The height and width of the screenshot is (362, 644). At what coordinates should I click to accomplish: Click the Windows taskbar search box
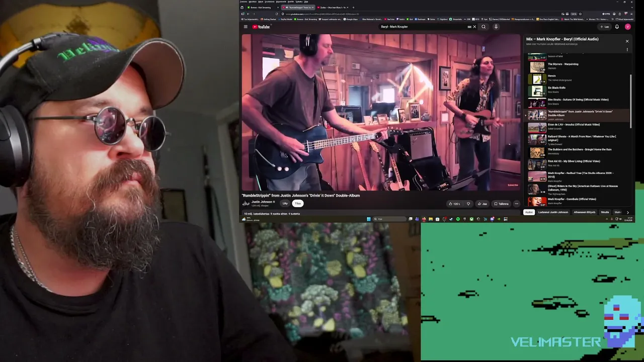389,219
